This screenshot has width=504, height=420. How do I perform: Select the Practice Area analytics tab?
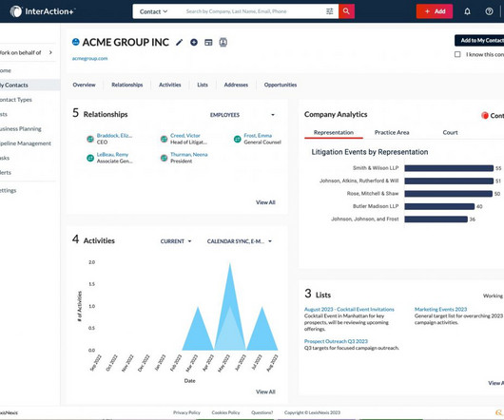point(392,132)
